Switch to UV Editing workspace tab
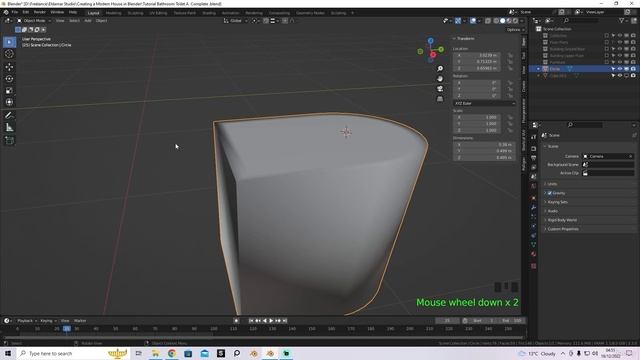Image resolution: width=640 pixels, height=360 pixels. coord(158,13)
